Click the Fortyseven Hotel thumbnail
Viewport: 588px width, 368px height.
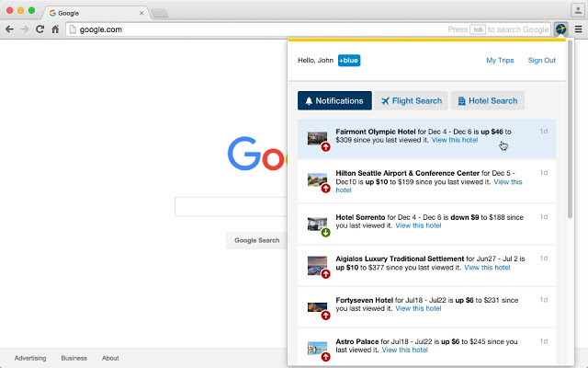tap(317, 307)
